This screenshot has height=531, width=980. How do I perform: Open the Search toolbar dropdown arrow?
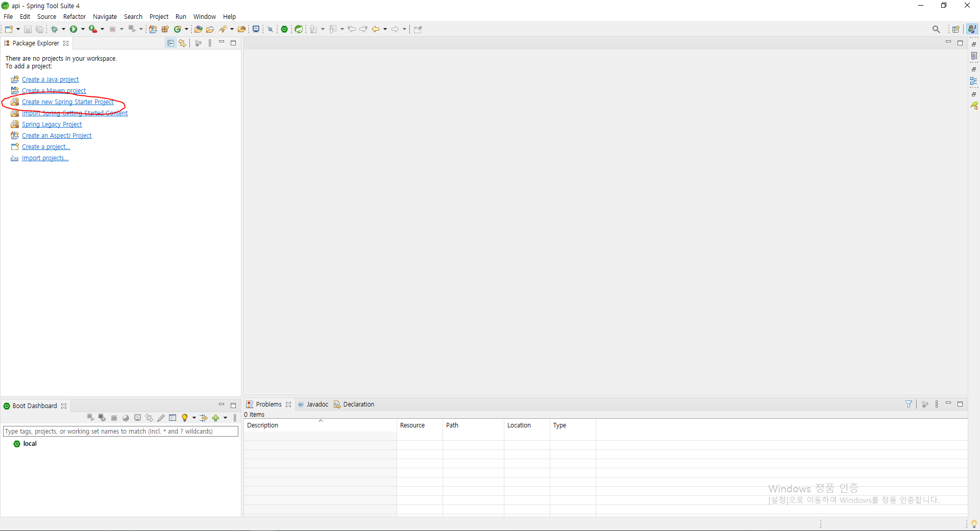pos(232,29)
